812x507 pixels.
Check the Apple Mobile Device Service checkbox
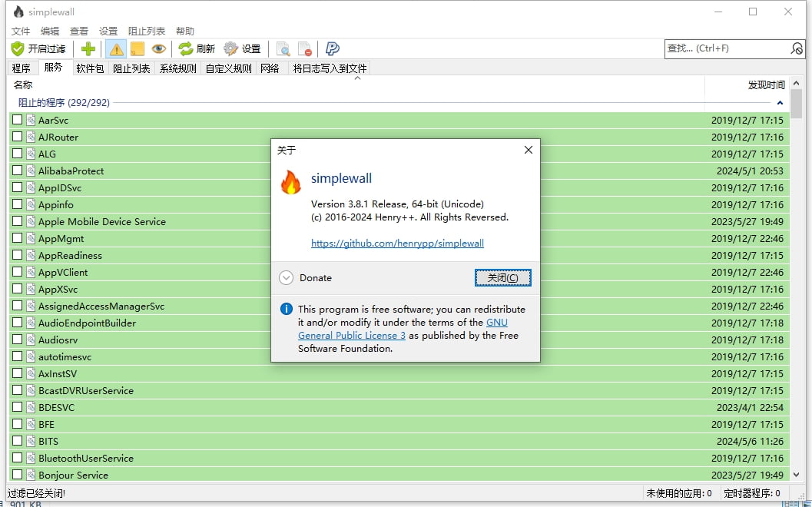coord(17,221)
